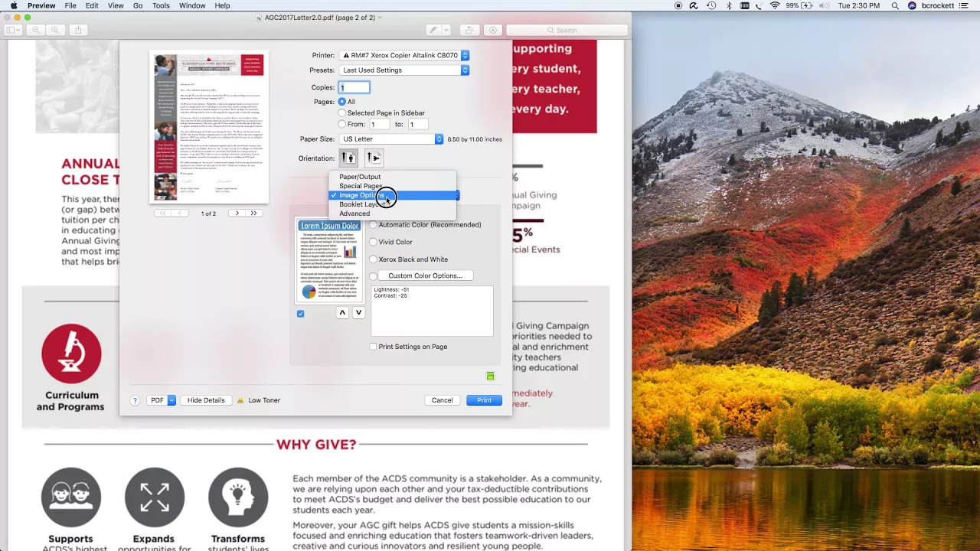This screenshot has height=551, width=980.
Task: Click the From page number field
Action: (x=379, y=124)
